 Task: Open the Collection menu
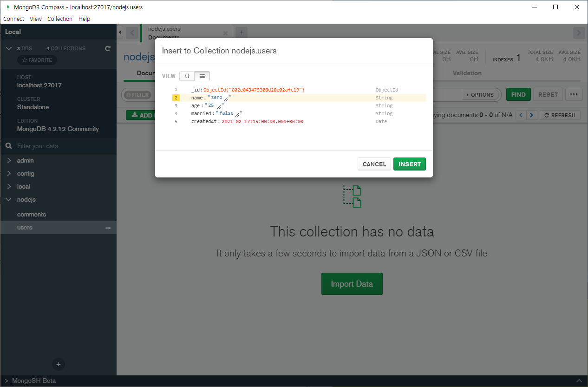tap(60, 19)
